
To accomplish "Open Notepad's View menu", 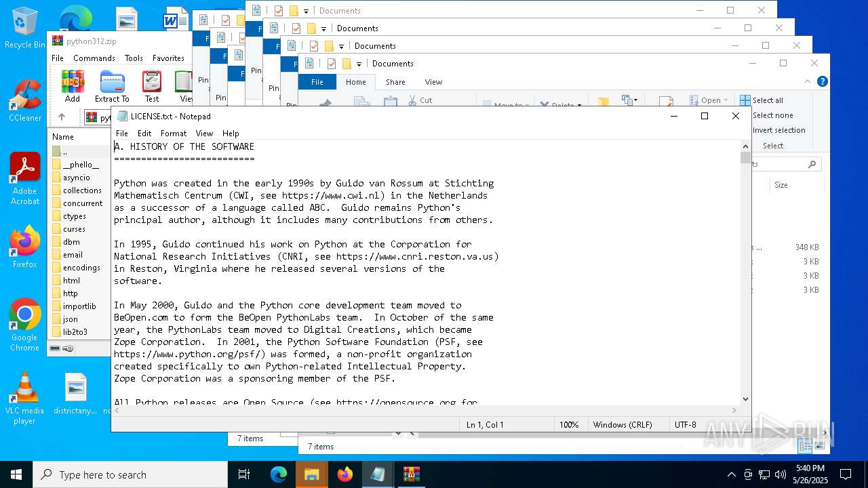I will coord(204,134).
